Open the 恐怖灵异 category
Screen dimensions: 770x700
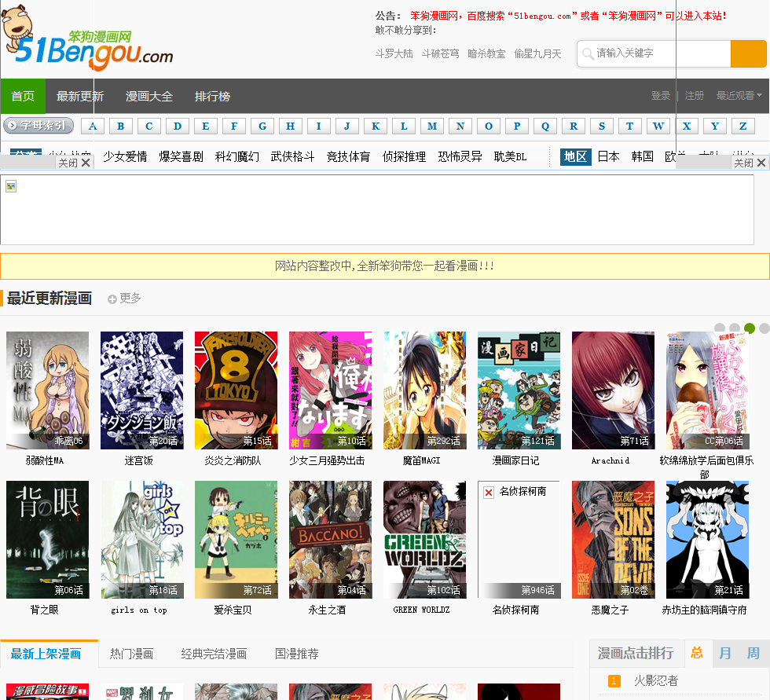(460, 156)
